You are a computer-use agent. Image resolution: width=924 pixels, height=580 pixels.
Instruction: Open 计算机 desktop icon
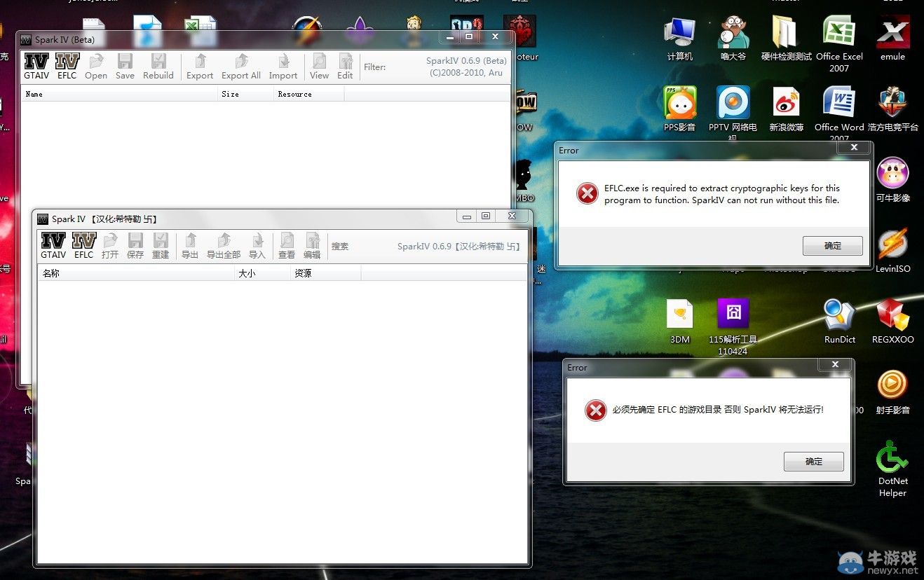pyautogui.click(x=679, y=39)
